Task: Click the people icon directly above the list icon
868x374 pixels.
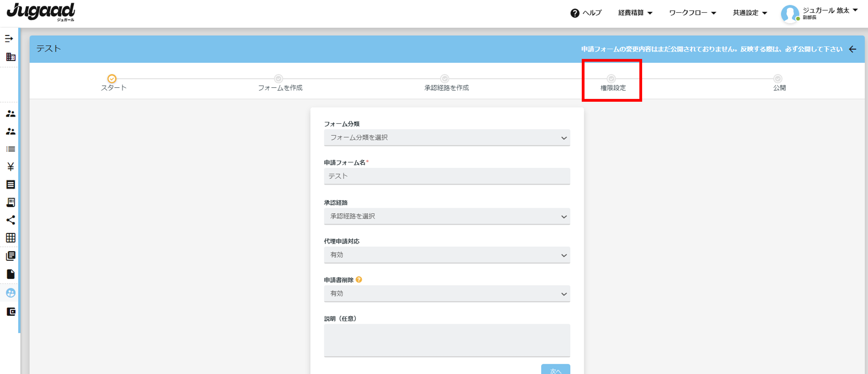Action: pos(10,131)
